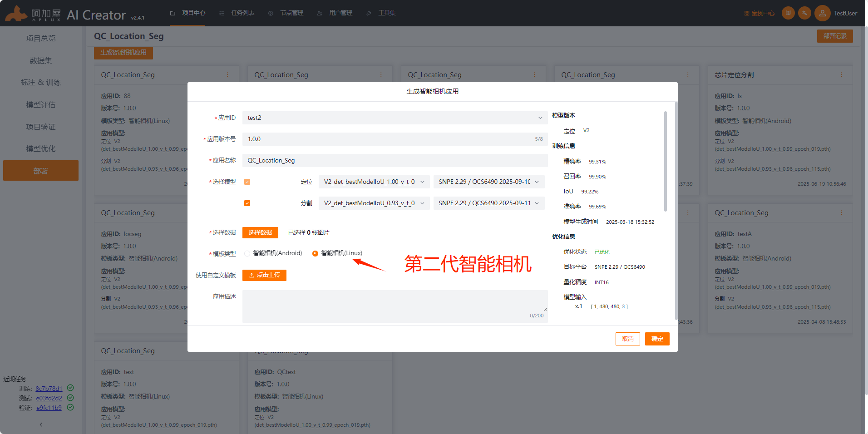Click the 点击上传 custom template button
Screen dimensions: 868x434
tap(264, 275)
